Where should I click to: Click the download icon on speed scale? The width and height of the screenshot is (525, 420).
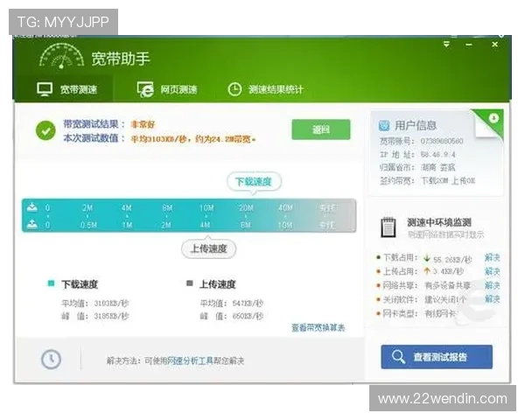point(32,207)
